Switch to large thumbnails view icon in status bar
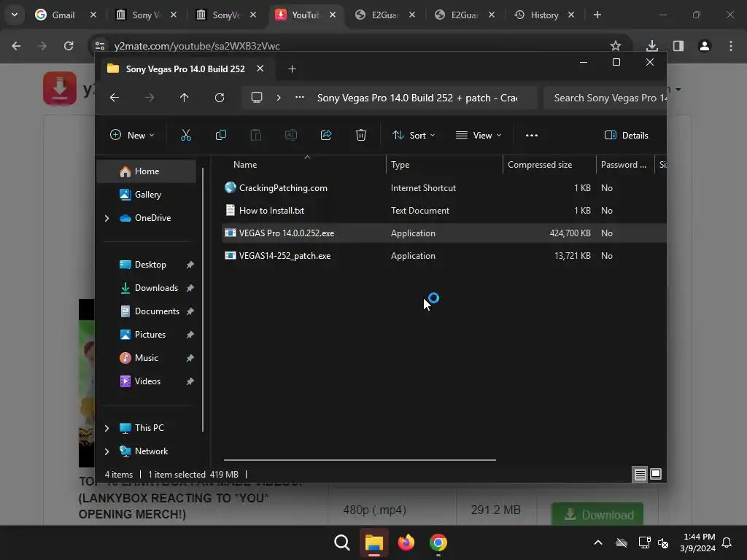747x560 pixels. 656,474
